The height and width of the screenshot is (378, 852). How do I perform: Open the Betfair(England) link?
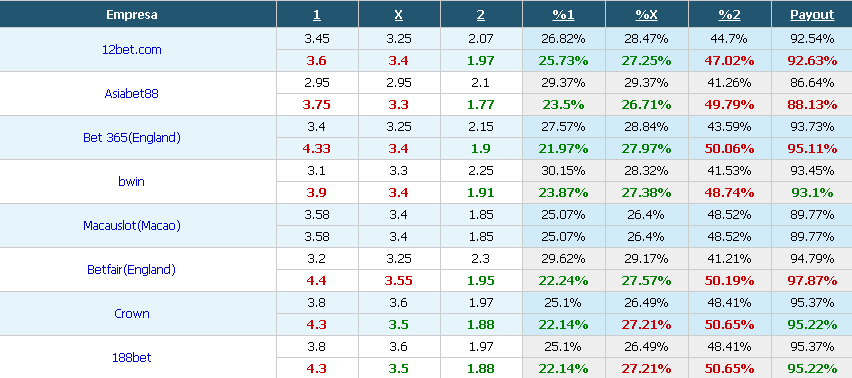tap(131, 269)
